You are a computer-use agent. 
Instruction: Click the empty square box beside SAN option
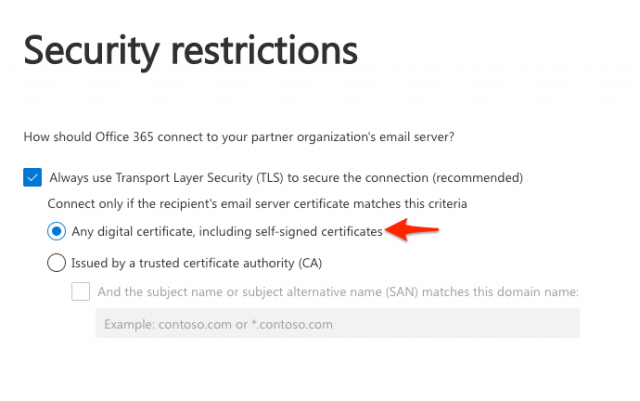(80, 292)
